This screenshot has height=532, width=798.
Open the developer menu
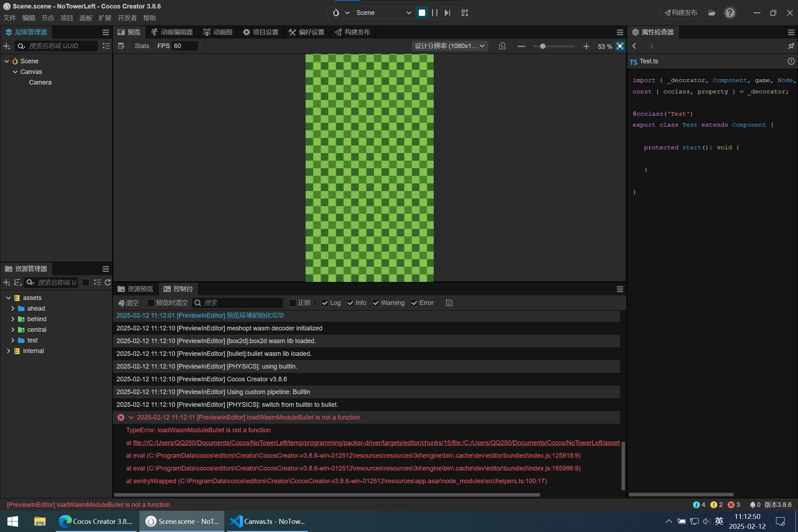[127, 18]
